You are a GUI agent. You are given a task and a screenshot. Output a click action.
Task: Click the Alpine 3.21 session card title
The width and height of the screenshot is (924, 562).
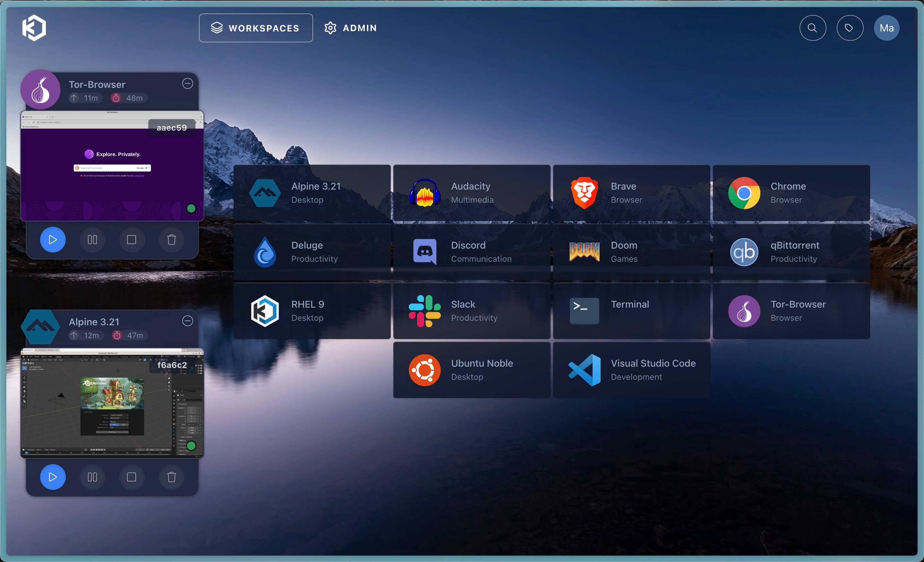coord(94,322)
